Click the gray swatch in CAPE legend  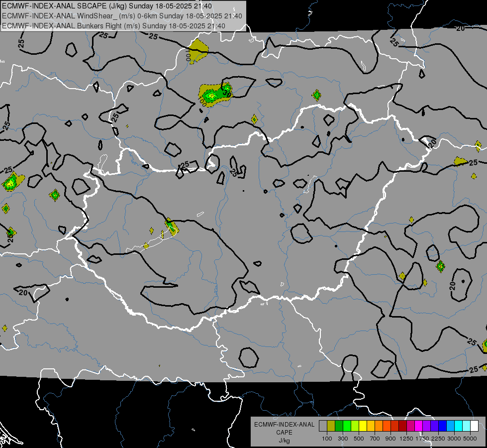pyautogui.click(x=323, y=426)
